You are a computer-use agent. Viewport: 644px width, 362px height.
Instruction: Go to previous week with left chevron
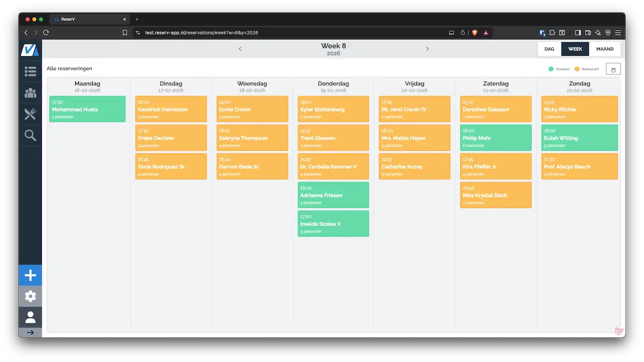point(240,49)
